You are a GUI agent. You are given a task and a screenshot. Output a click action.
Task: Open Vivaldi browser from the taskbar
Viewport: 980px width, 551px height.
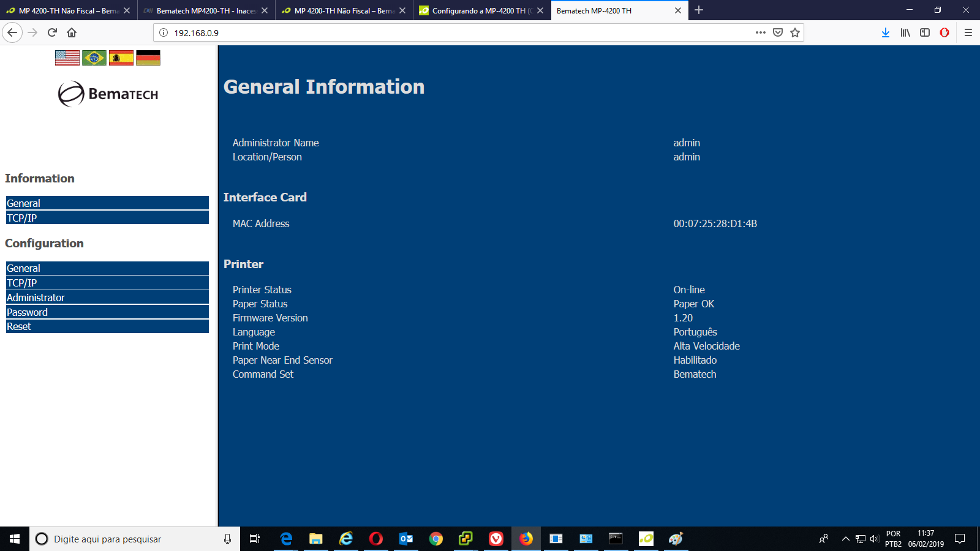[x=496, y=539]
